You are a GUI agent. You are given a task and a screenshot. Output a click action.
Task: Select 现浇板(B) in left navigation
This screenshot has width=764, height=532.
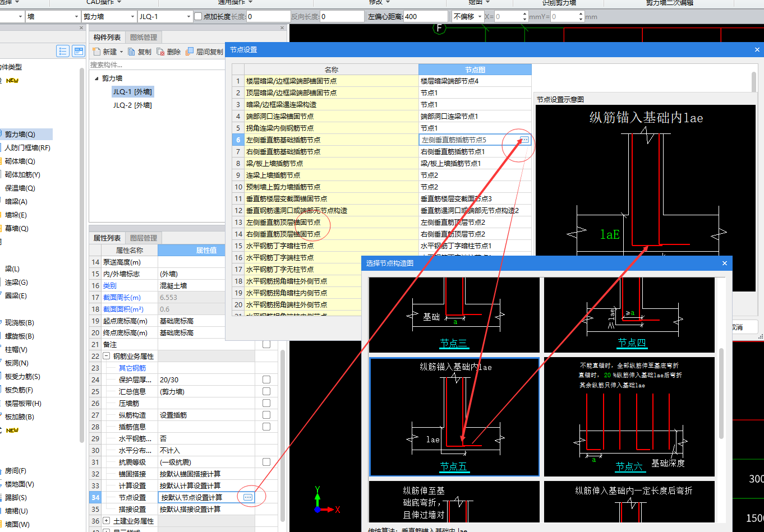click(20, 322)
